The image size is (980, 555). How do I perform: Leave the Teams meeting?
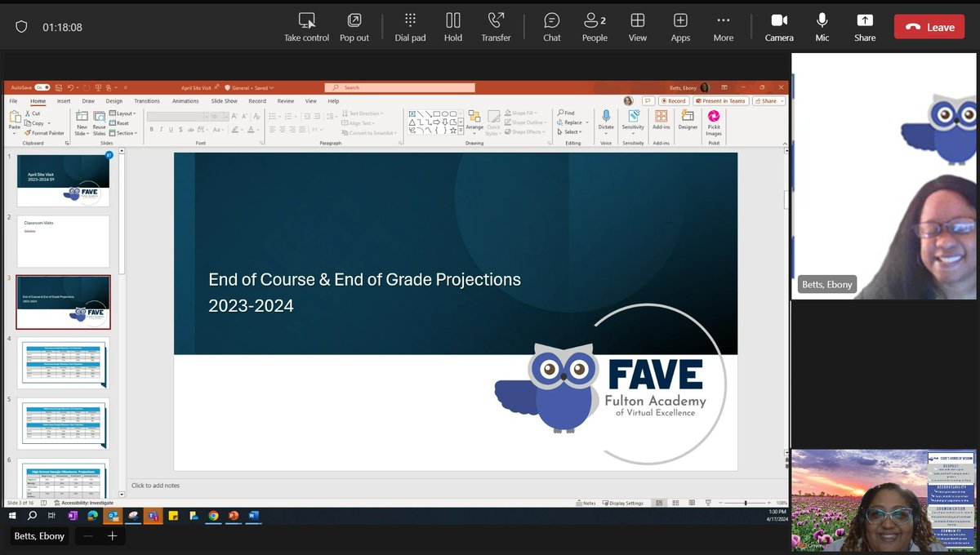pyautogui.click(x=929, y=27)
